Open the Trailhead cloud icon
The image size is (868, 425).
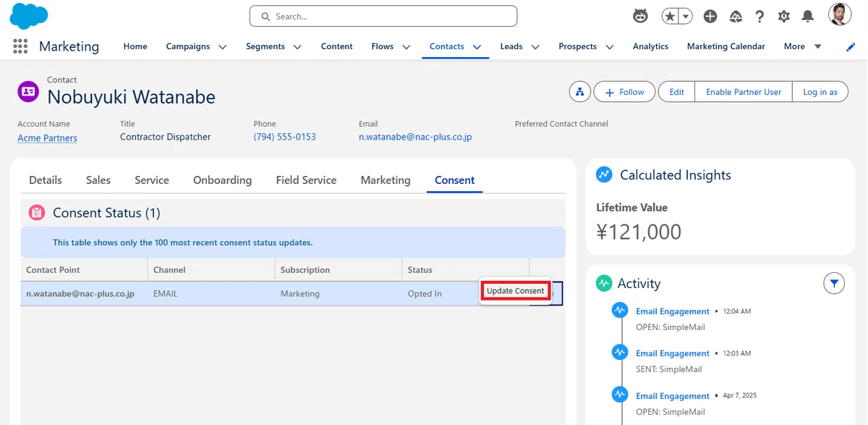[736, 16]
